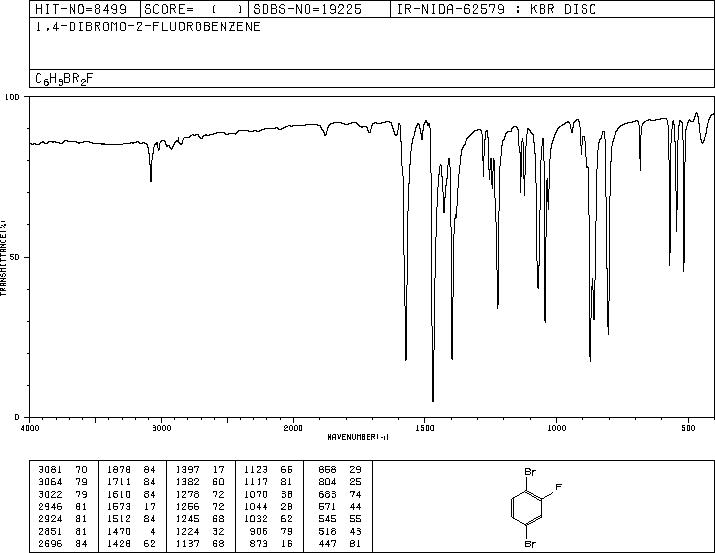This screenshot has height=553, width=715.
Task: Click the 500 wavenumber axis tick label
Action: [688, 428]
